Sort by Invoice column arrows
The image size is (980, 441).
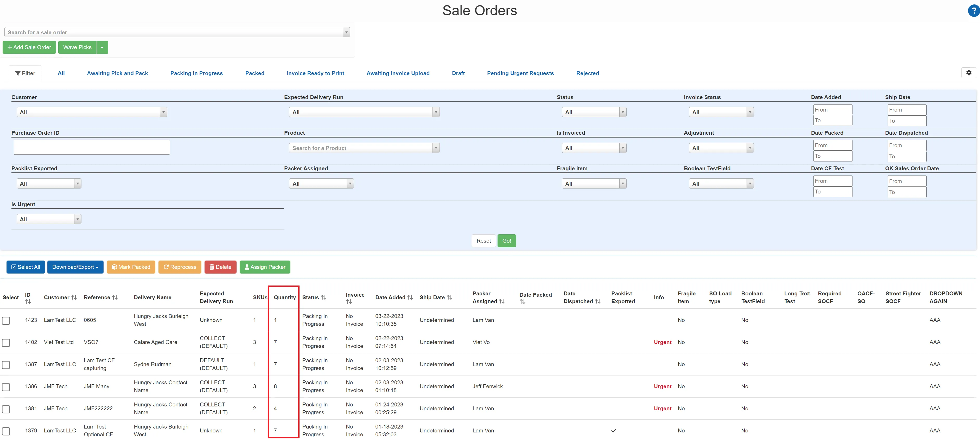point(349,301)
